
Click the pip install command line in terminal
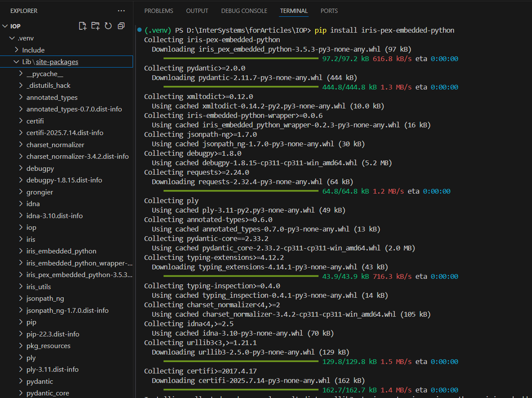(384, 31)
